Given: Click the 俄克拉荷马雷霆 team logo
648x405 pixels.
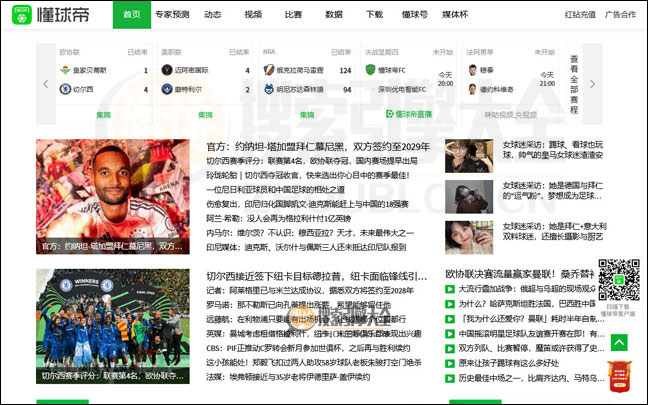Looking at the screenshot, I should [x=269, y=70].
